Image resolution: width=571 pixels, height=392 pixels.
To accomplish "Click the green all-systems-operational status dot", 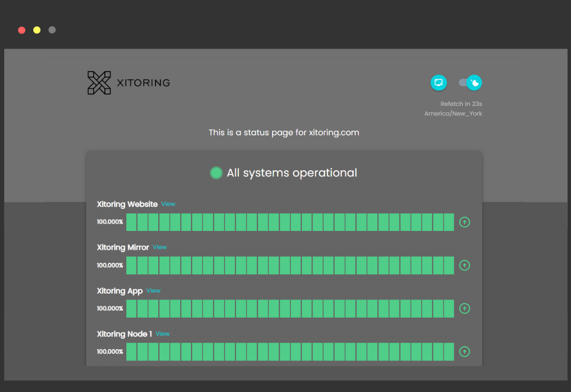I will pyautogui.click(x=216, y=173).
